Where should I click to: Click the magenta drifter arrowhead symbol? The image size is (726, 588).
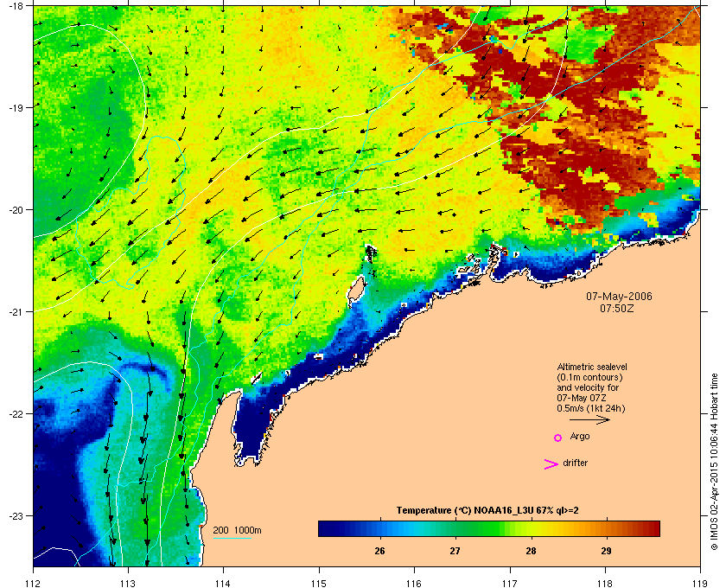click(x=551, y=464)
